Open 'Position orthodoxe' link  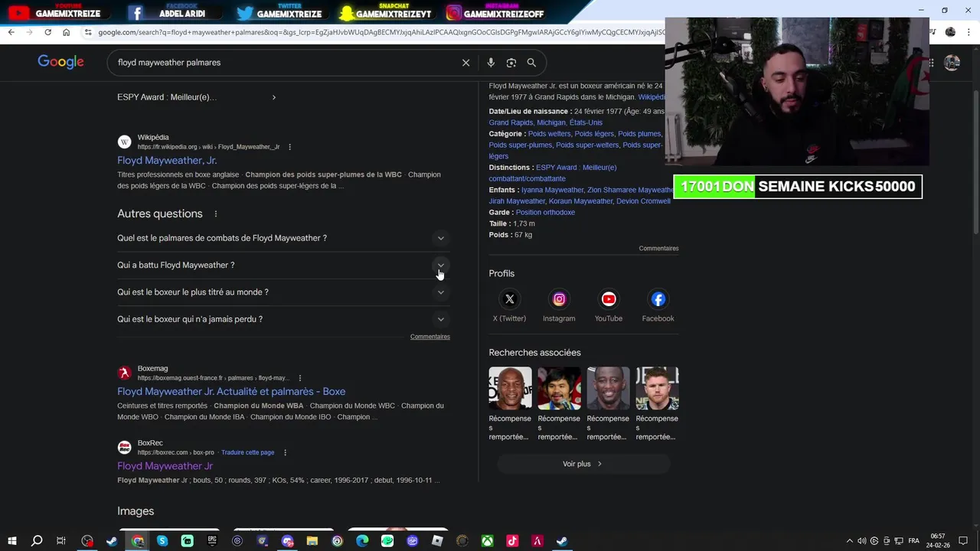tap(545, 212)
